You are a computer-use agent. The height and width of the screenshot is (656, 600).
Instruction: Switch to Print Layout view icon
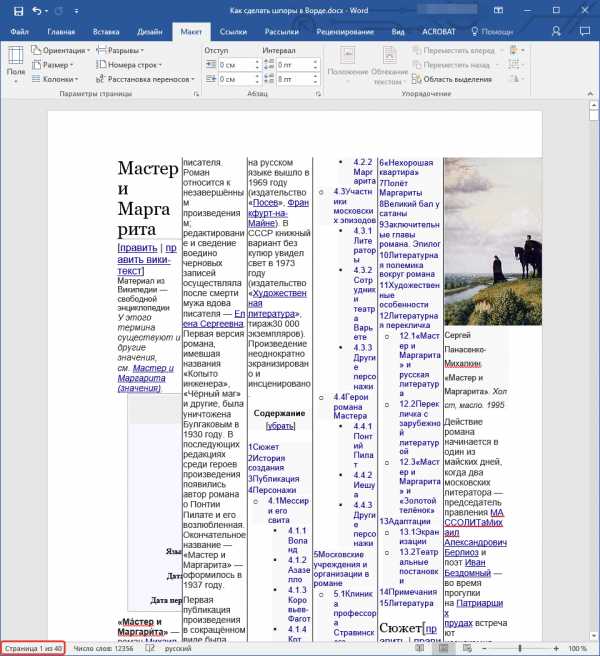click(443, 648)
